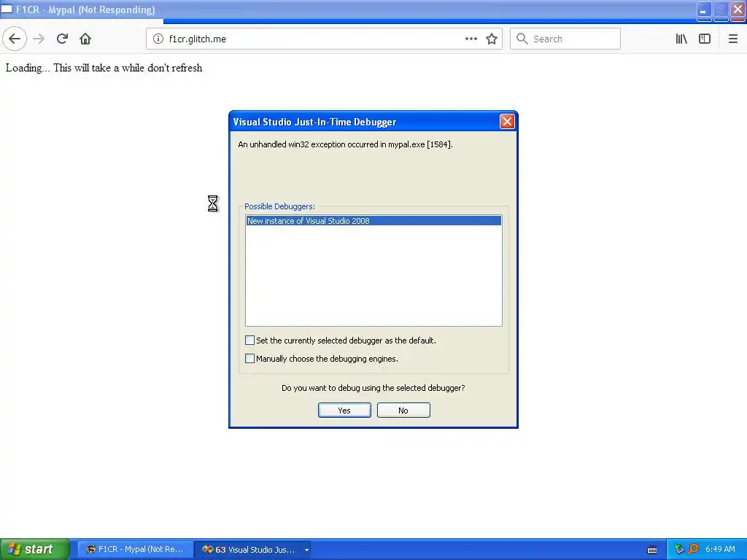Click the Yes button to debug
The width and height of the screenshot is (747, 560).
coord(344,411)
